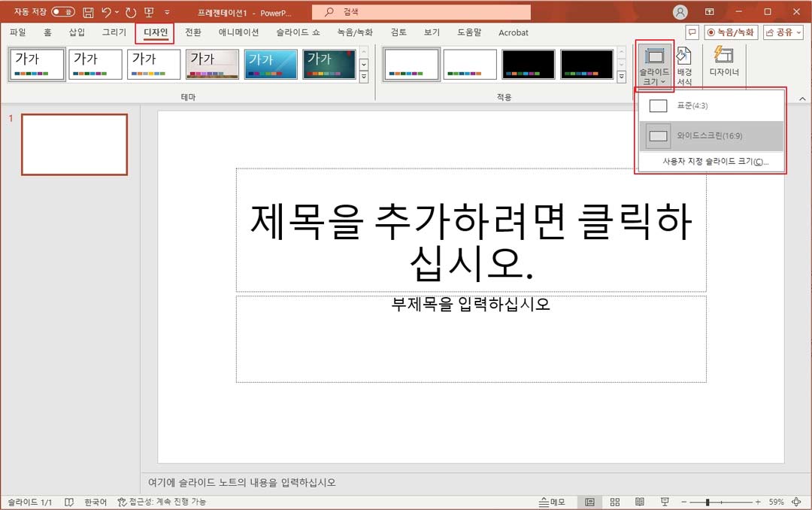Open the 보기 tab
Screen dimensions: 812x510
(x=432, y=32)
